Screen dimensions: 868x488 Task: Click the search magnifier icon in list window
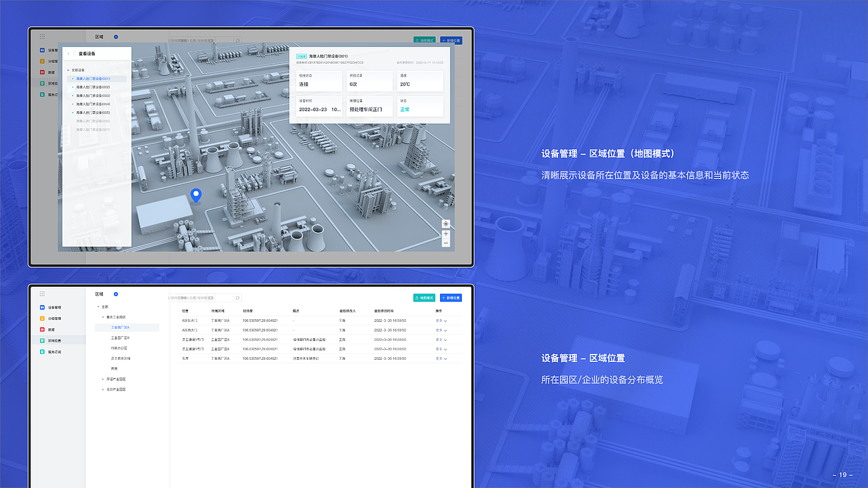click(237, 298)
